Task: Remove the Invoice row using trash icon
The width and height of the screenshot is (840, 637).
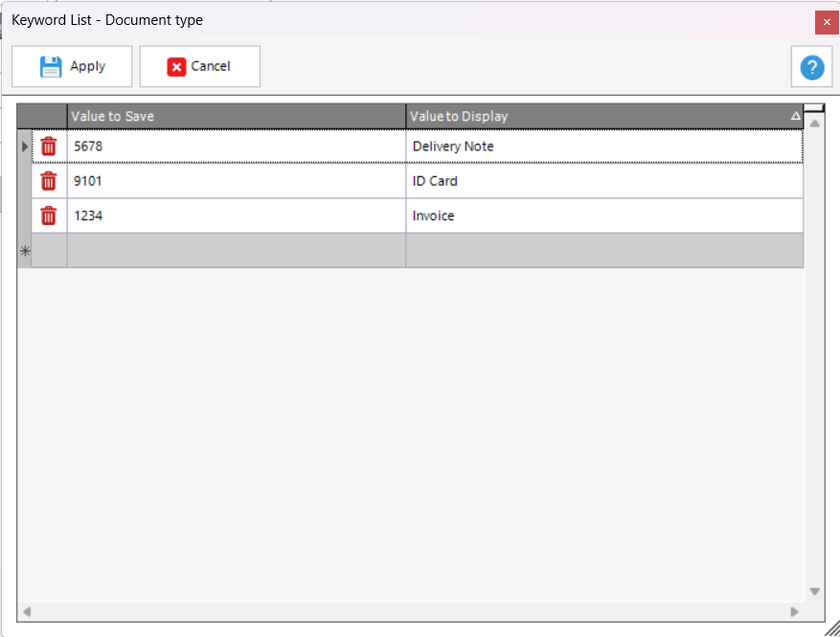Action: (49, 216)
